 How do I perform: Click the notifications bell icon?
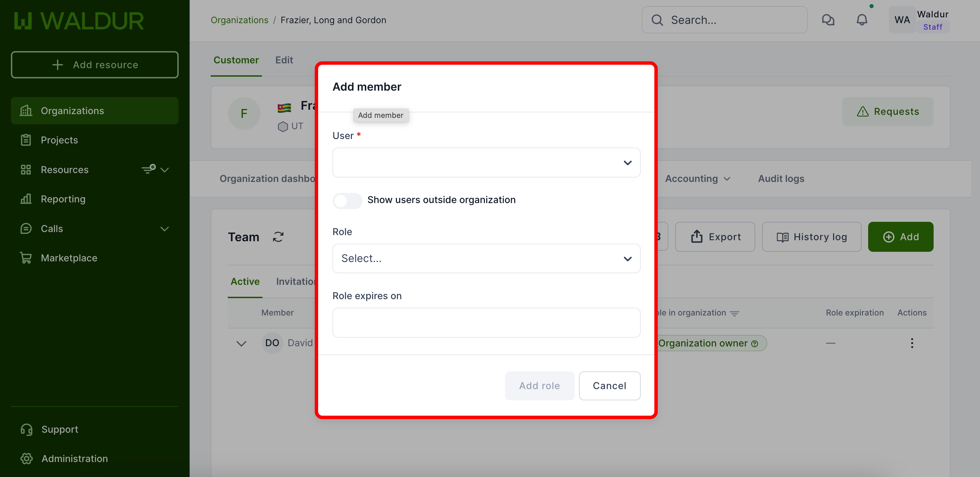(x=862, y=20)
